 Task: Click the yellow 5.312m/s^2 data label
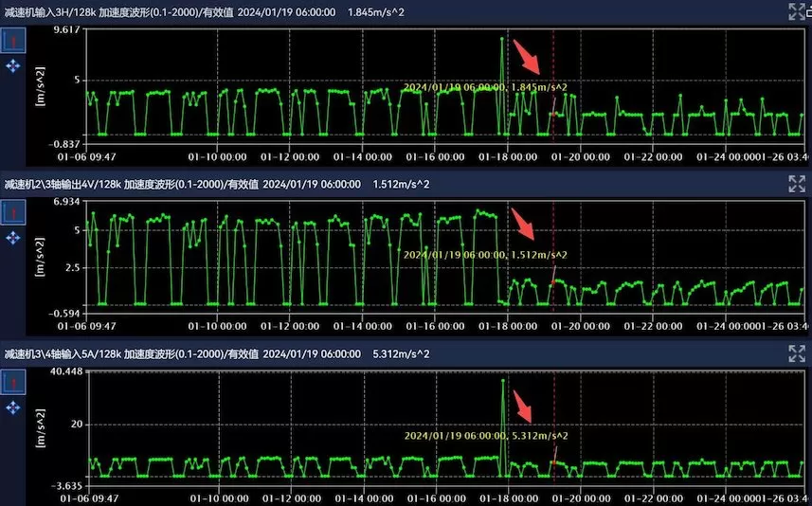pyautogui.click(x=485, y=436)
